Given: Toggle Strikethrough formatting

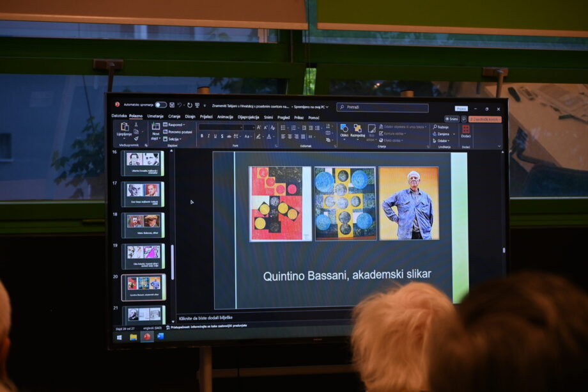Looking at the screenshot, I should pyautogui.click(x=229, y=137).
